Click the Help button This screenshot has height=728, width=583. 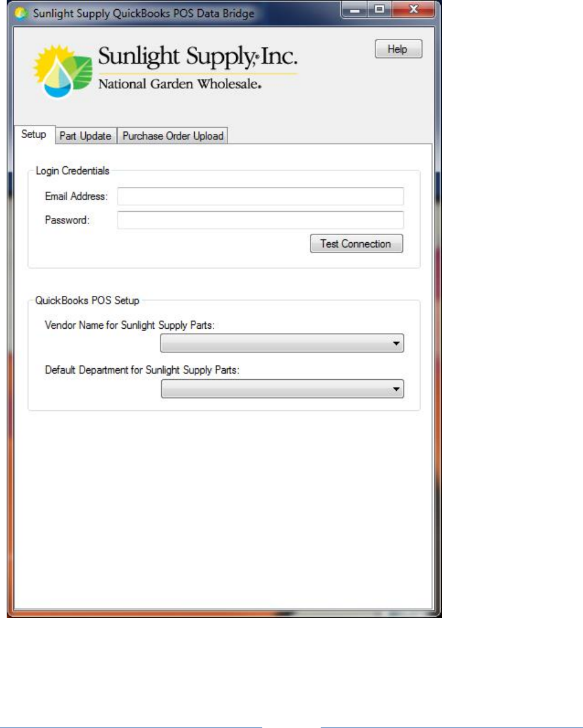(x=398, y=49)
